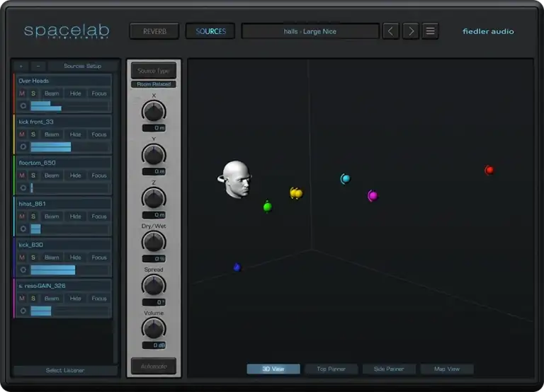Mute the Over Heads source
The image size is (544, 392).
pyautogui.click(x=22, y=93)
